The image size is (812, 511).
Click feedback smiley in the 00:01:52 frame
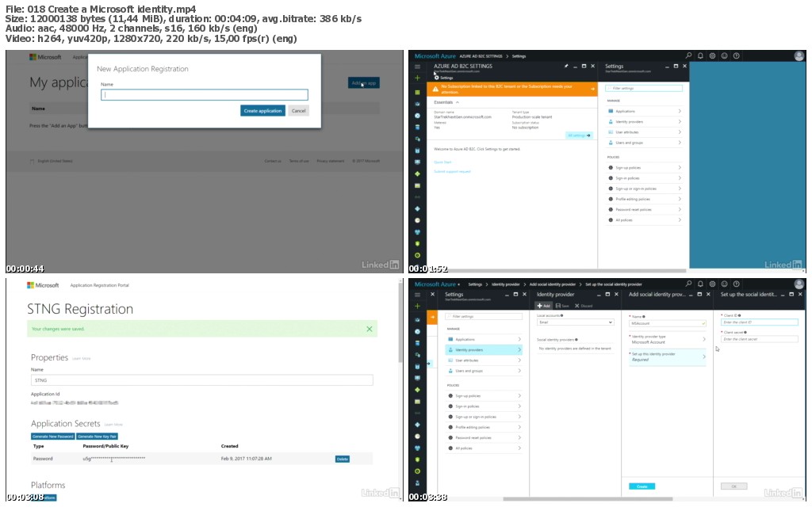(724, 55)
